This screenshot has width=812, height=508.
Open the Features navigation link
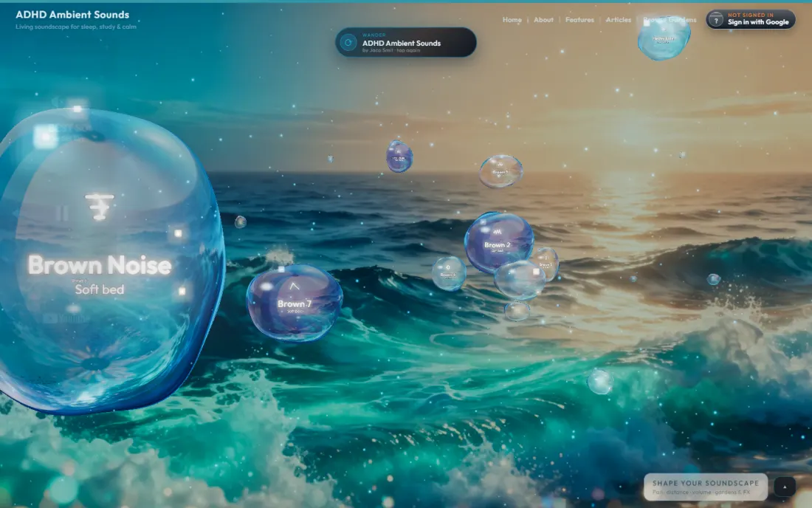[579, 20]
